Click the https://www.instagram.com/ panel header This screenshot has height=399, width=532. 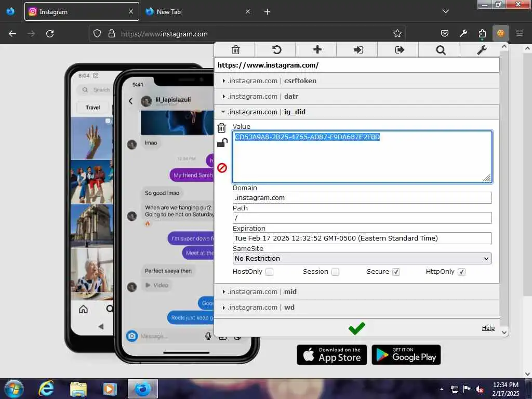pos(356,65)
